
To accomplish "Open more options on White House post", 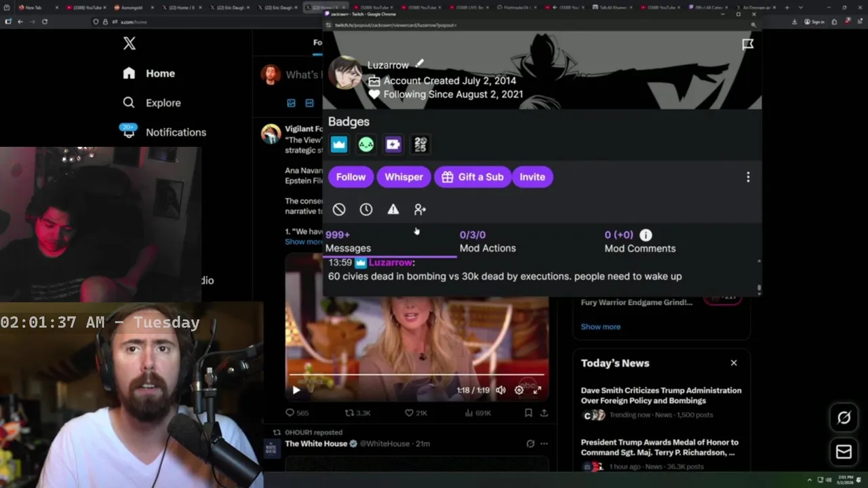I will click(544, 444).
